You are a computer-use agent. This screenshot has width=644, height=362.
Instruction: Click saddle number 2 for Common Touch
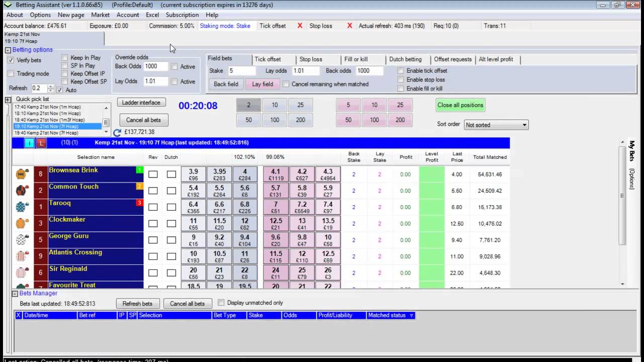[x=41, y=191]
